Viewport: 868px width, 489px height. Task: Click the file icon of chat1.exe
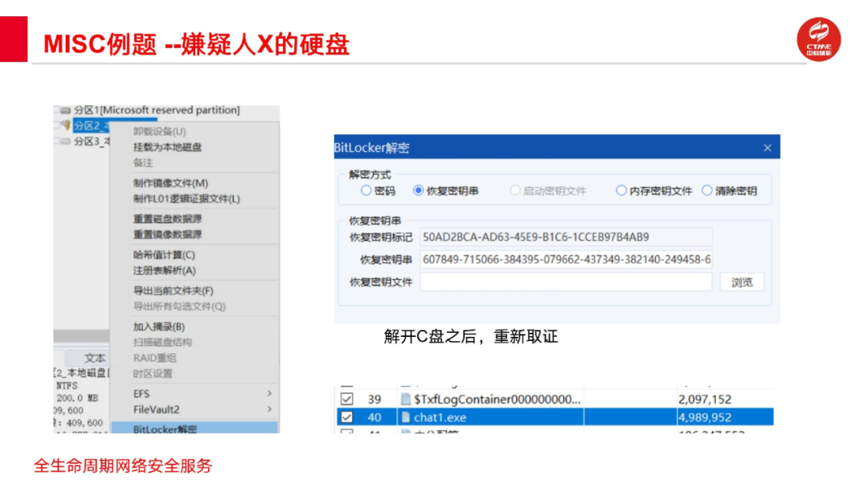click(x=406, y=417)
